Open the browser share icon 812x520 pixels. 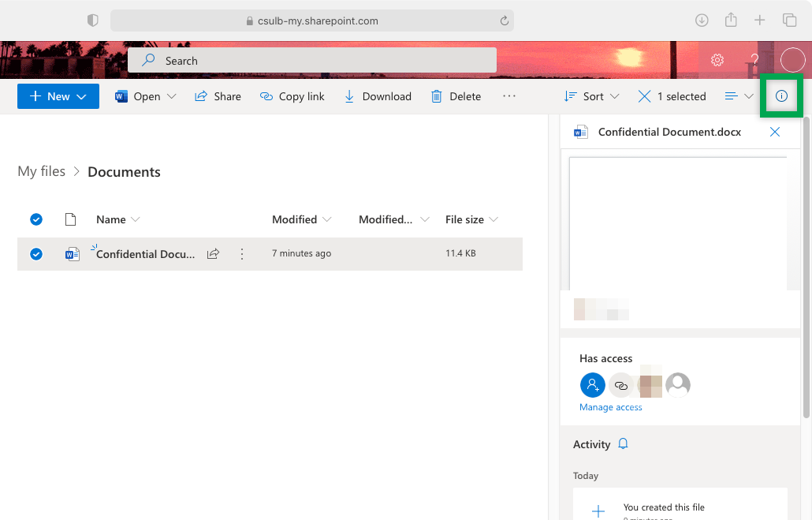(731, 20)
